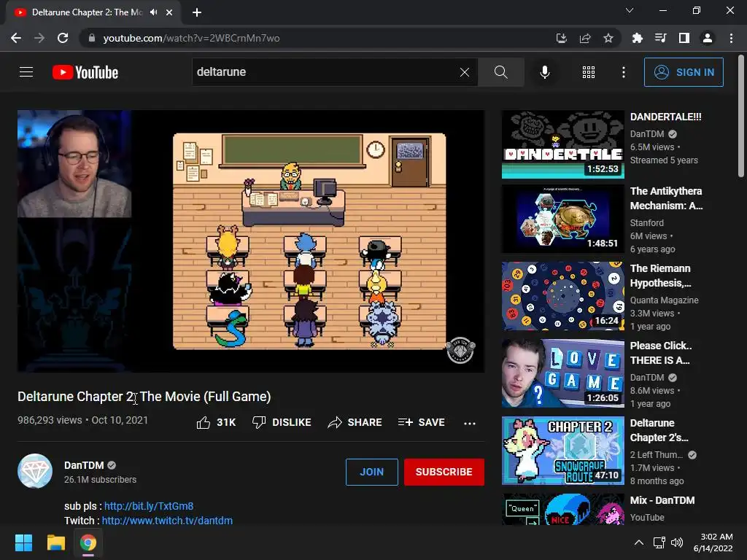Viewport: 747px width, 560px height.
Task: Open The Antikythera Mechanism video thumbnail
Action: (562, 219)
